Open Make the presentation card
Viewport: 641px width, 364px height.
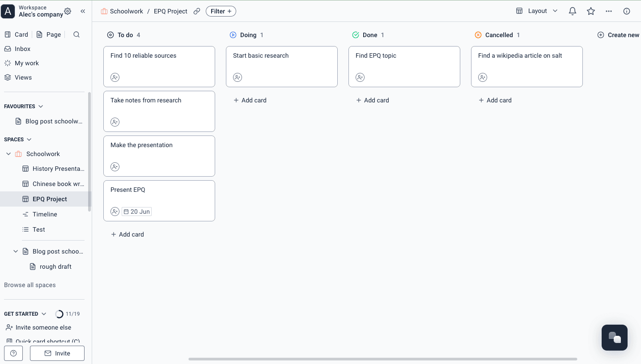[x=159, y=156]
